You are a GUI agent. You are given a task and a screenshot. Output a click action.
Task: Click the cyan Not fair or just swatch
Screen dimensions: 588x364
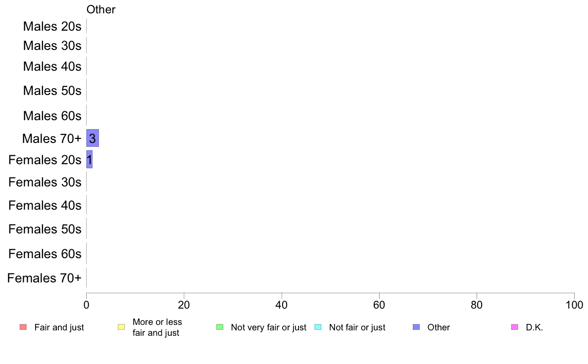click(318, 327)
